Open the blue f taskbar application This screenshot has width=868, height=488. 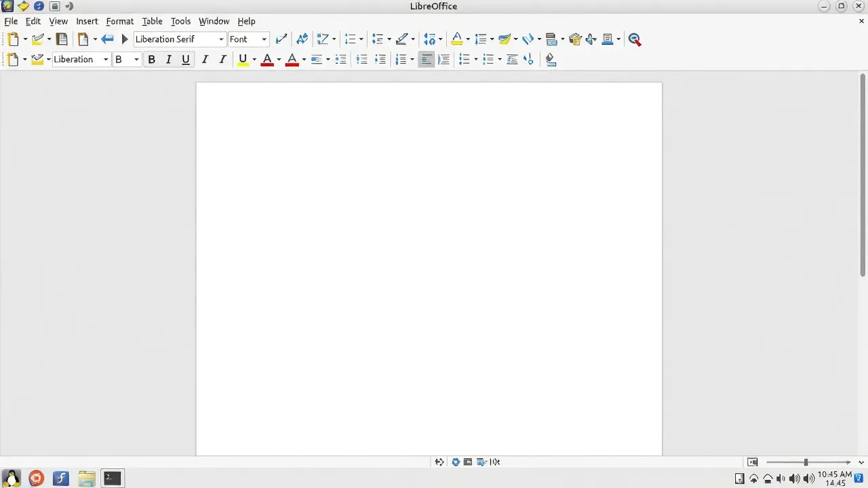click(x=61, y=479)
